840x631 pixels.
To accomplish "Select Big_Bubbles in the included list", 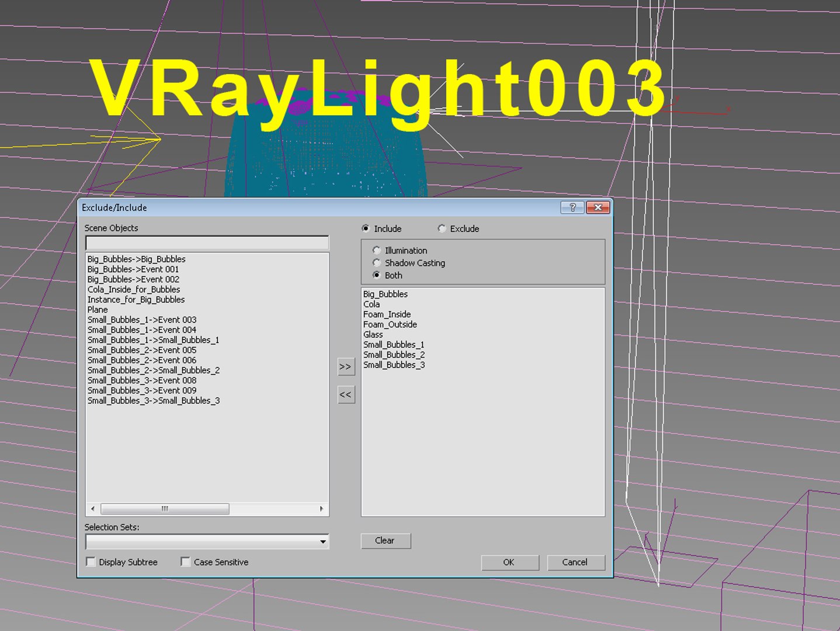I will (x=386, y=294).
